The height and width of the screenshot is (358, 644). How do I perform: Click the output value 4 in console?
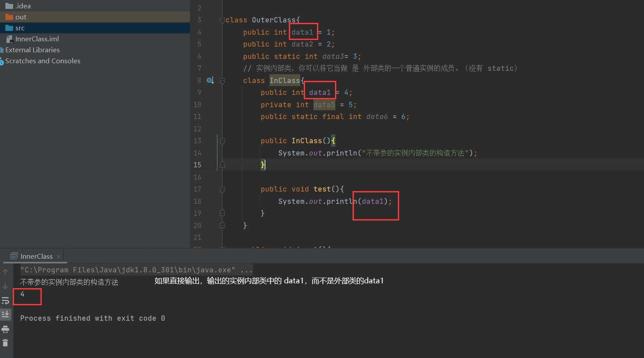[x=22, y=294]
